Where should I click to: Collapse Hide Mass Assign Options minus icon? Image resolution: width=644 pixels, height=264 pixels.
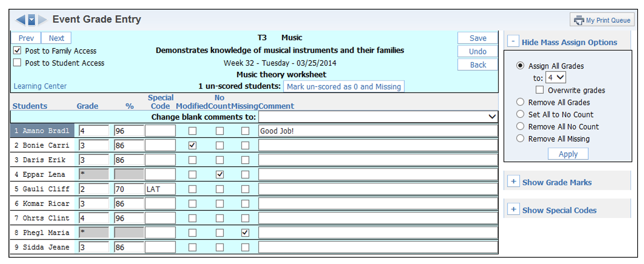(x=513, y=41)
